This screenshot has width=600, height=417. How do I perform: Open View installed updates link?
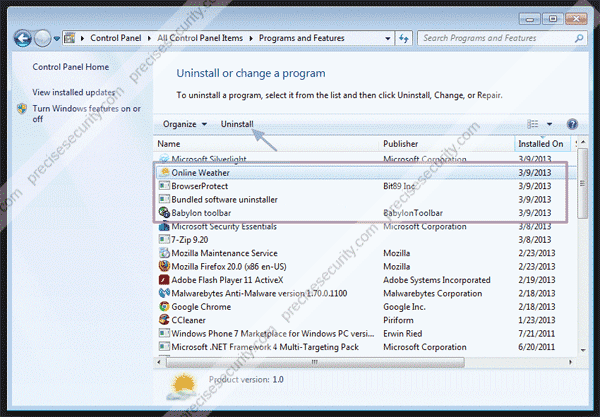point(73,92)
